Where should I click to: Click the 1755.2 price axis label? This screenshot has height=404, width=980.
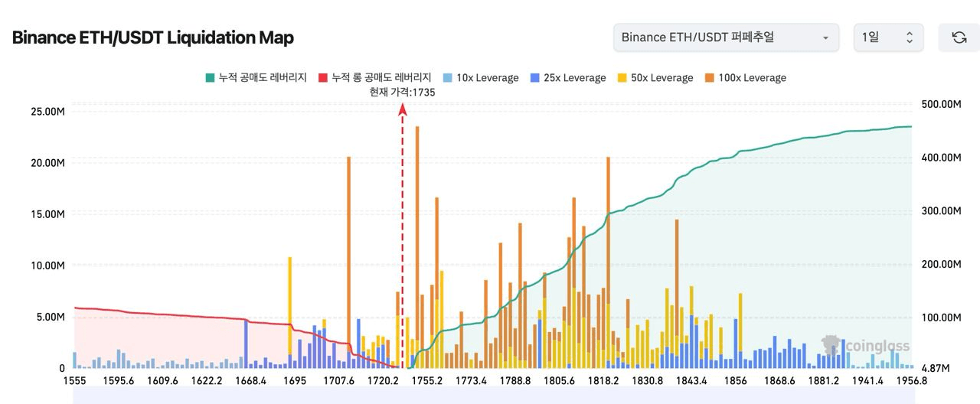pos(426,380)
